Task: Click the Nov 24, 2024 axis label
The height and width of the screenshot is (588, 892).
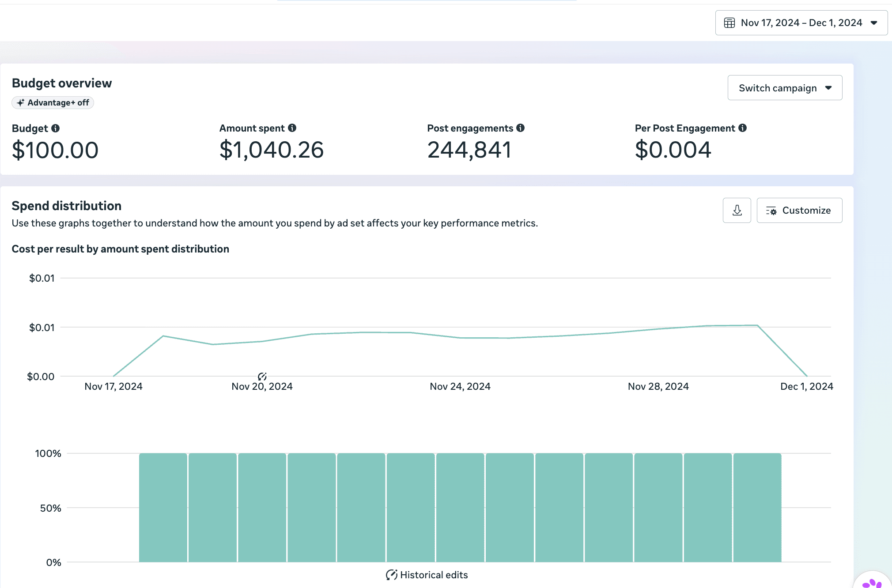Action: click(460, 387)
